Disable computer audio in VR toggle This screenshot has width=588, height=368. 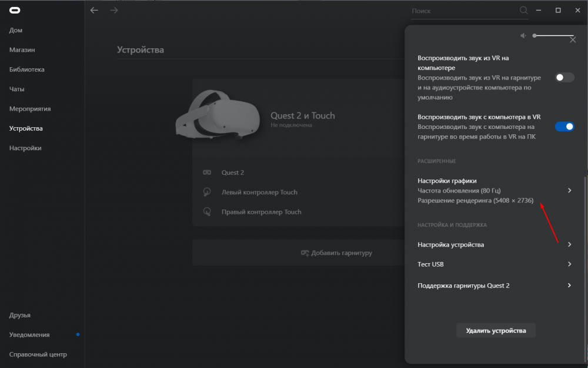tap(564, 127)
